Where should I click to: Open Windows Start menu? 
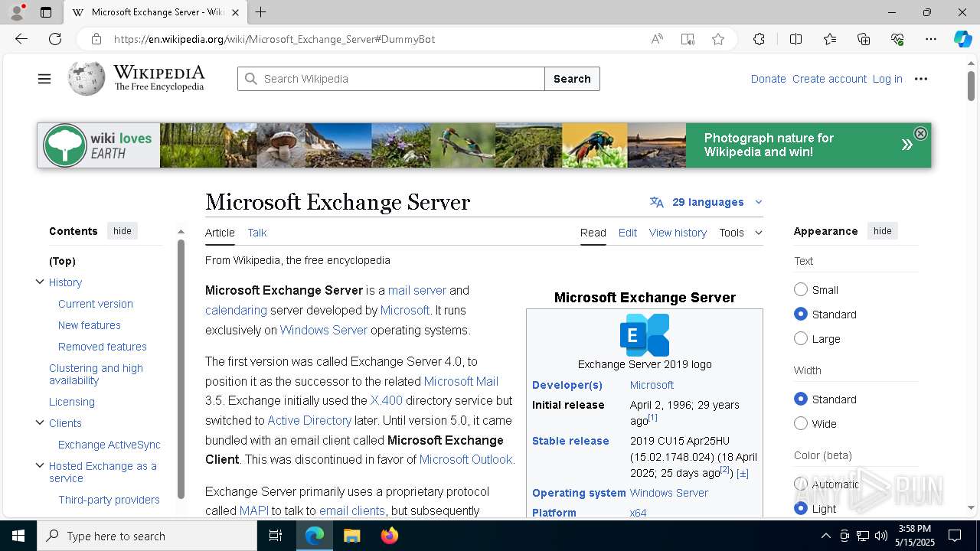(x=18, y=536)
